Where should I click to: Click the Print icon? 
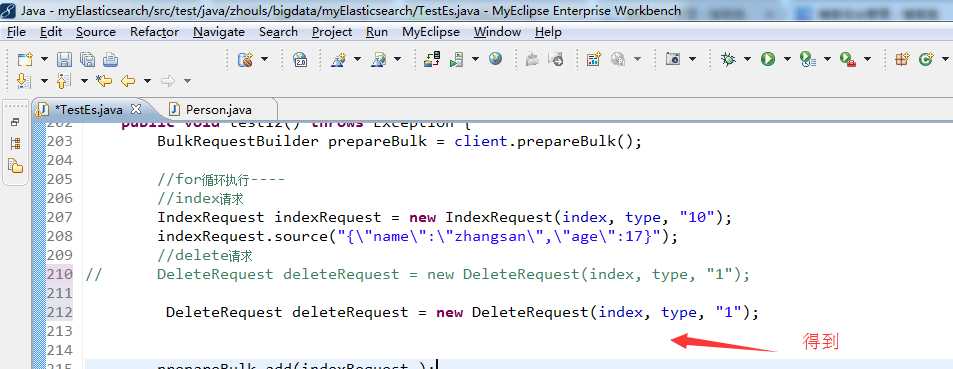110,59
